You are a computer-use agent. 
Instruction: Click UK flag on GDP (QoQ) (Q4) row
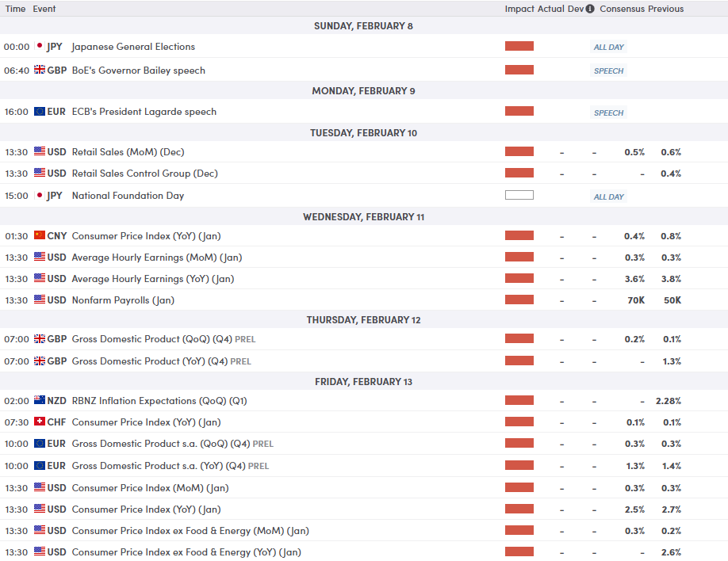40,338
